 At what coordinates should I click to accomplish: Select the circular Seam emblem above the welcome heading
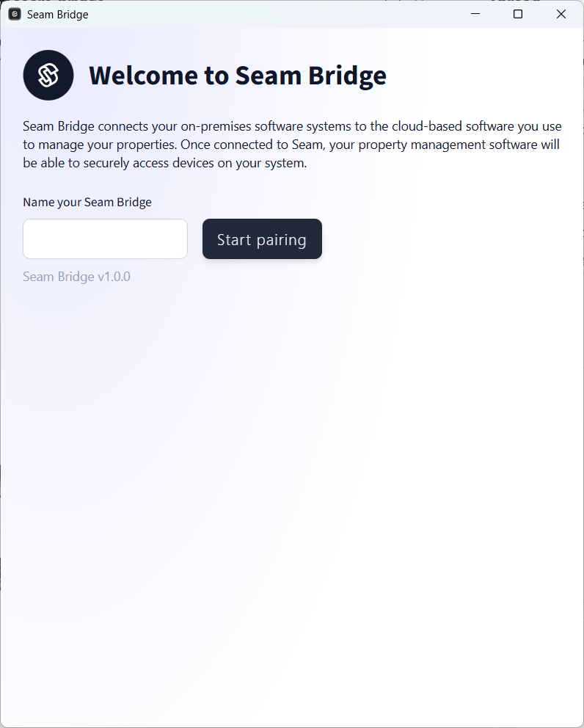click(x=48, y=75)
